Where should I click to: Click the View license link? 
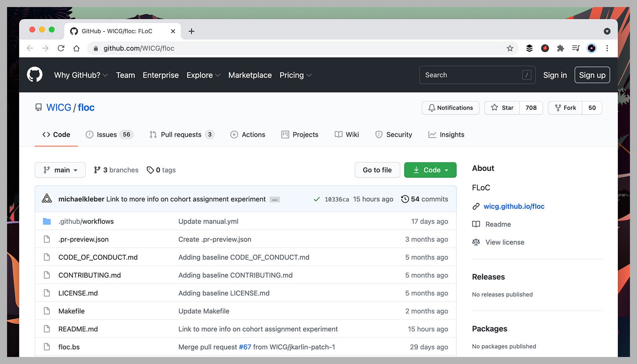505,242
